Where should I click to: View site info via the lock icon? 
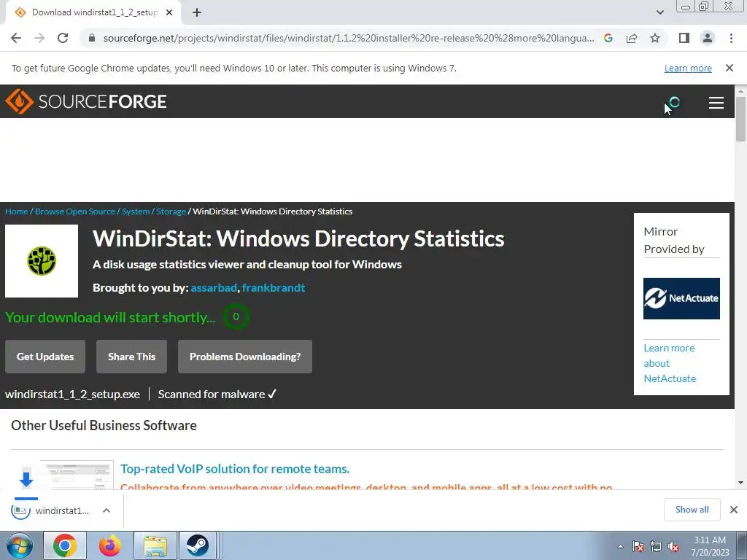click(93, 38)
